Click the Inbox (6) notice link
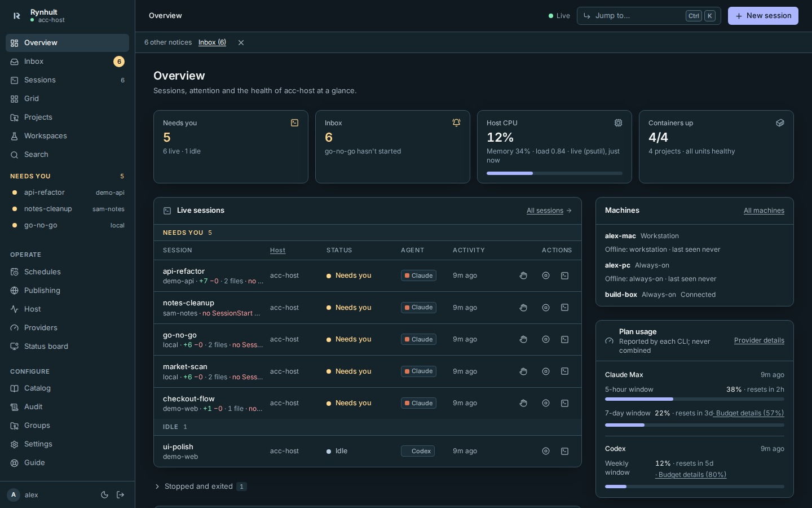This screenshot has width=812, height=508. (x=212, y=42)
